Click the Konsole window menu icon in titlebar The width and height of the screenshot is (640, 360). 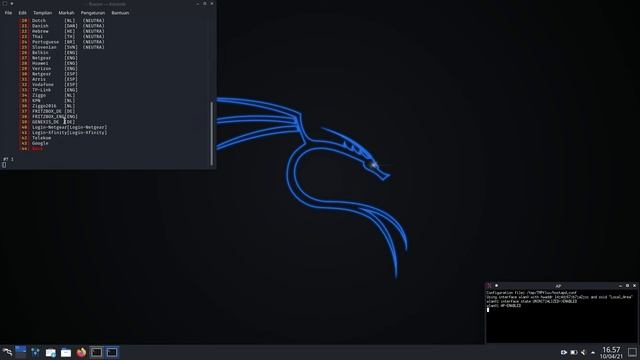click(x=5, y=4)
